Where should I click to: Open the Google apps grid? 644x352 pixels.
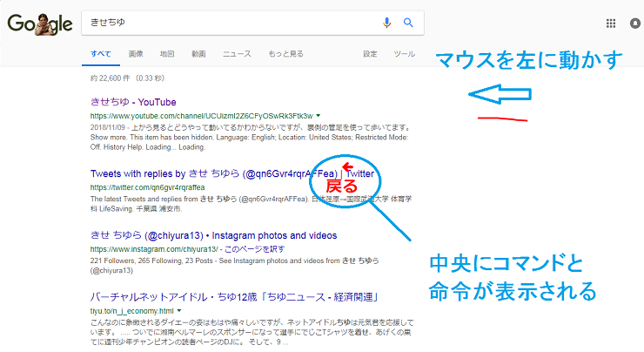click(611, 24)
